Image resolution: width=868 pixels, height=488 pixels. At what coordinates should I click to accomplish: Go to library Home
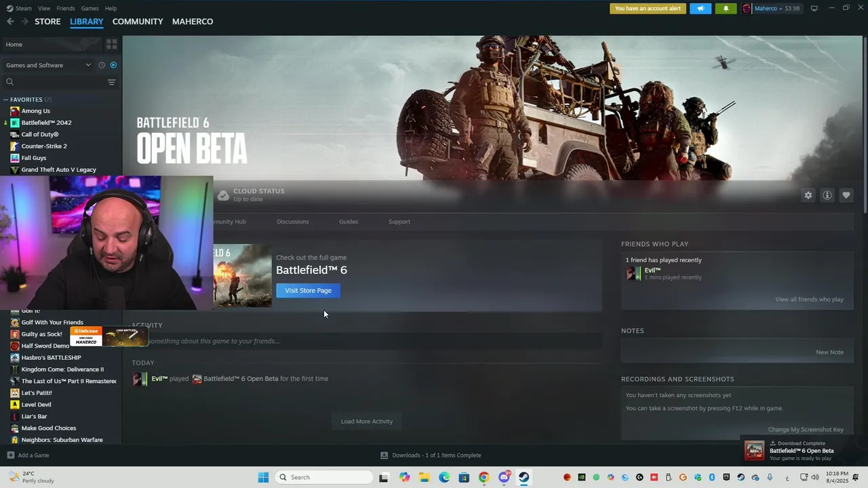click(52, 44)
